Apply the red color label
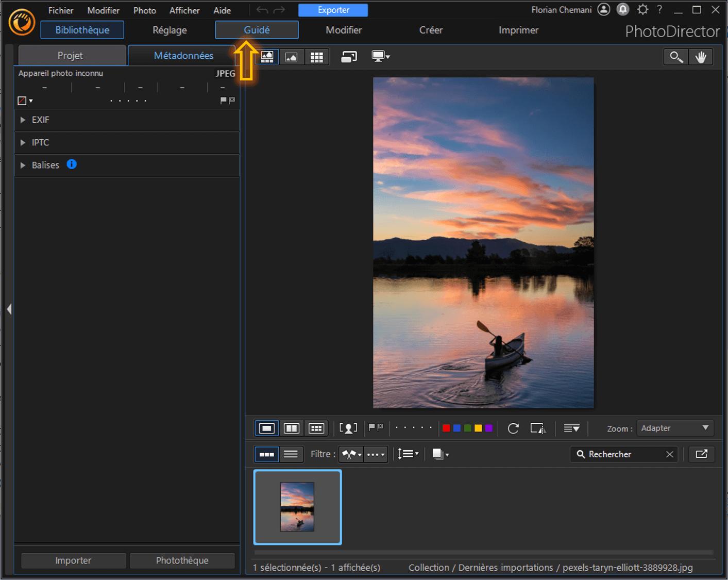The image size is (728, 580). tap(446, 428)
